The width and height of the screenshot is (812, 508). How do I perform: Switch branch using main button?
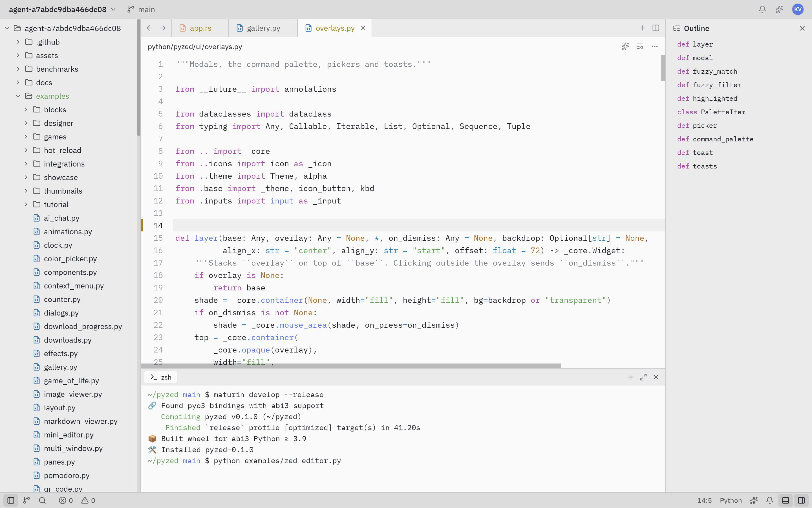coord(141,9)
